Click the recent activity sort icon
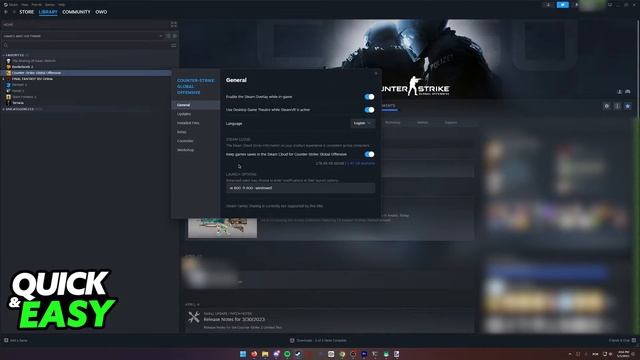Image resolution: width=640 pixels, height=360 pixels. pyautogui.click(x=168, y=36)
